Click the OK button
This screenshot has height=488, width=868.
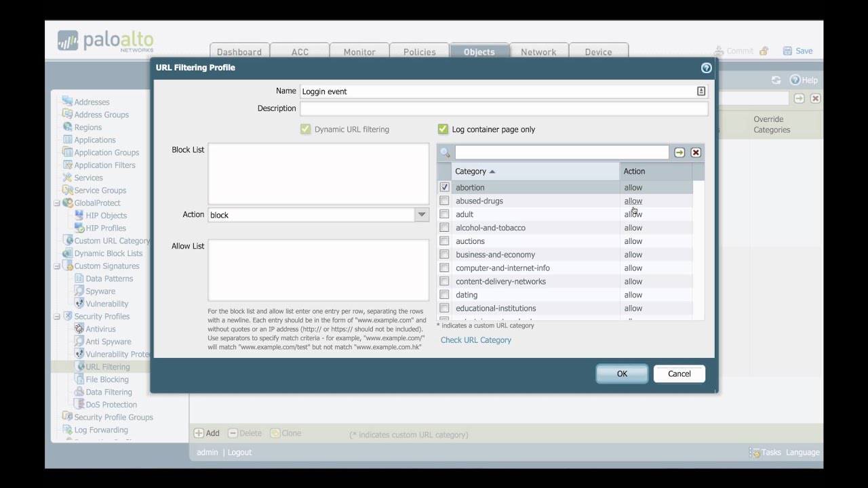pyautogui.click(x=622, y=374)
